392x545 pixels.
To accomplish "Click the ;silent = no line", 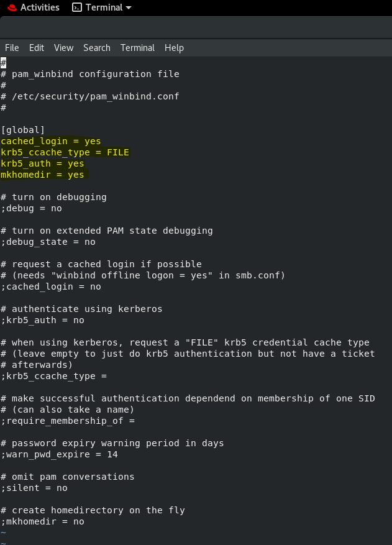I will pyautogui.click(x=34, y=488).
